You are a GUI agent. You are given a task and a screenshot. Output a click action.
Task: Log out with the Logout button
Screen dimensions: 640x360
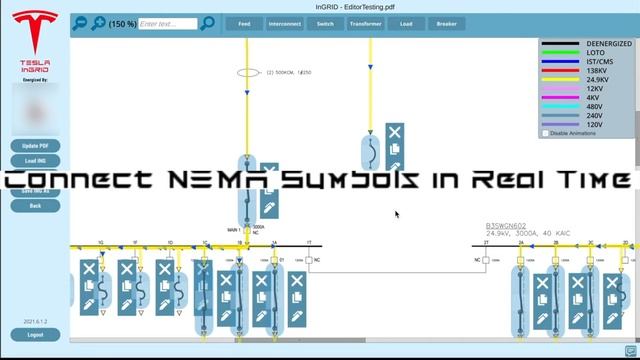click(x=35, y=335)
